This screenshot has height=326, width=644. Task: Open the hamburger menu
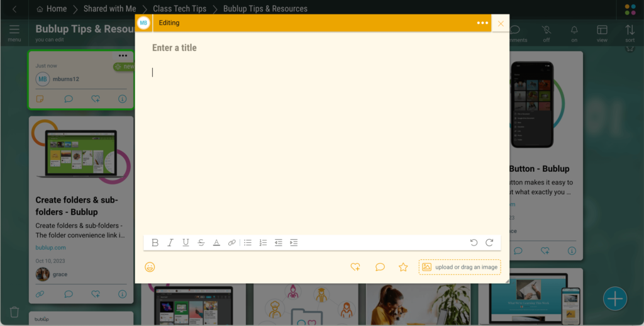(x=14, y=33)
